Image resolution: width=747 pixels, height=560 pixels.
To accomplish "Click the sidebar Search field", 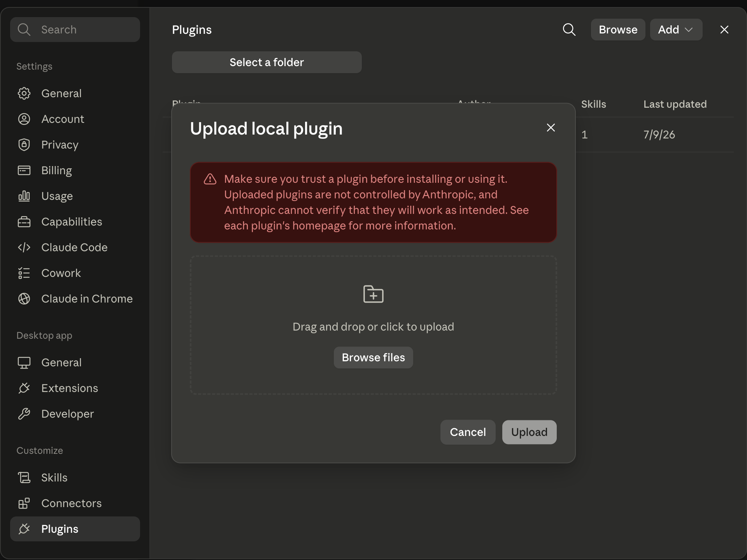I will pyautogui.click(x=75, y=30).
